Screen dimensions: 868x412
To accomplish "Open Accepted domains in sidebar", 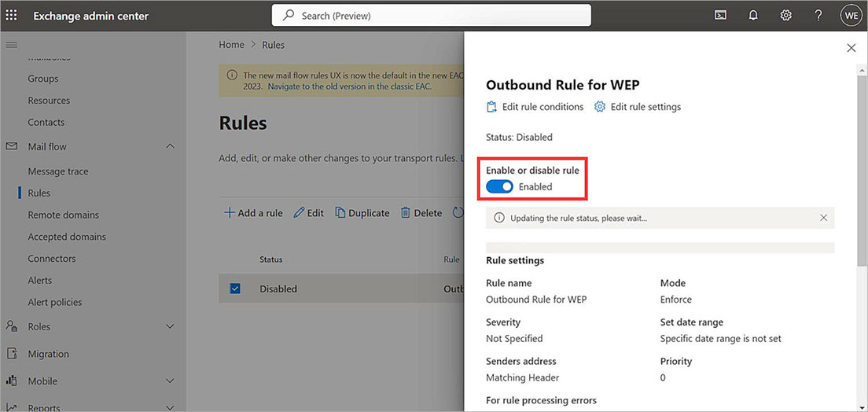I will [x=66, y=237].
